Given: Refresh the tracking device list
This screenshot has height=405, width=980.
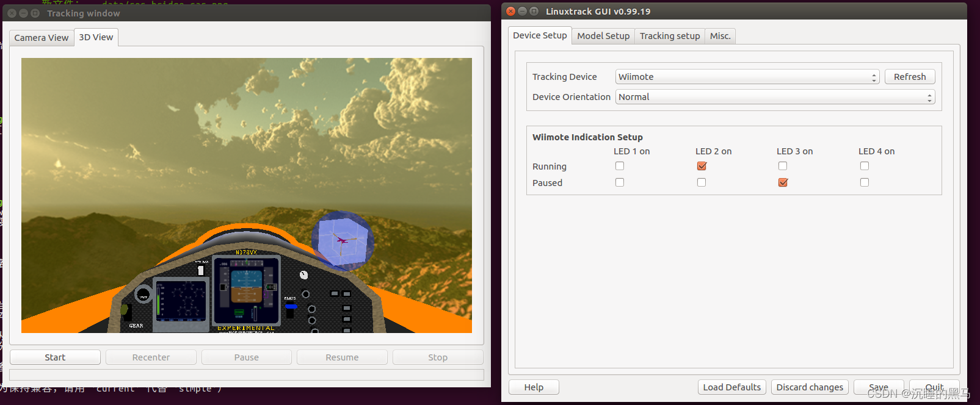Looking at the screenshot, I should (910, 77).
